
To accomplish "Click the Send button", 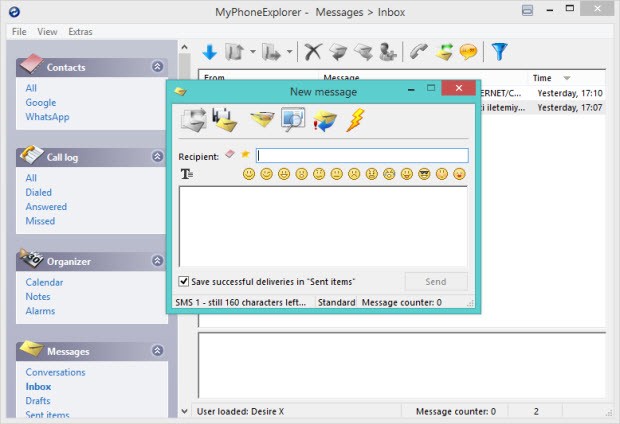I will 436,282.
